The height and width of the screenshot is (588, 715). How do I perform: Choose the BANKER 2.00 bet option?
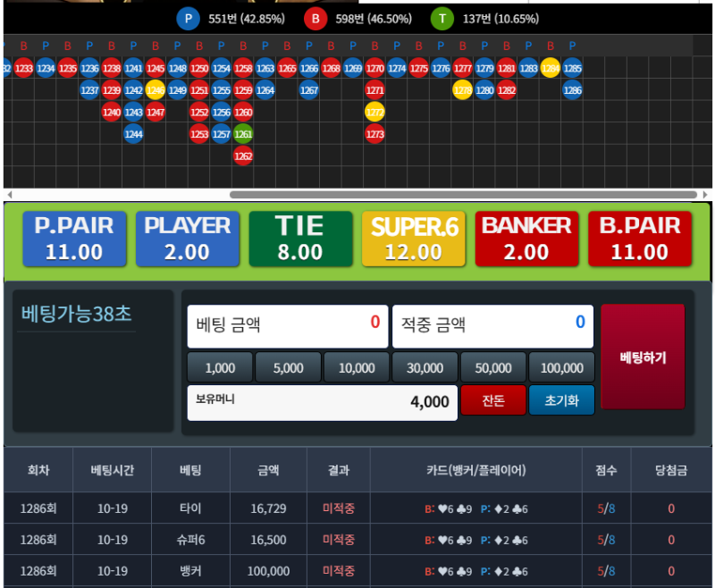[x=526, y=239]
